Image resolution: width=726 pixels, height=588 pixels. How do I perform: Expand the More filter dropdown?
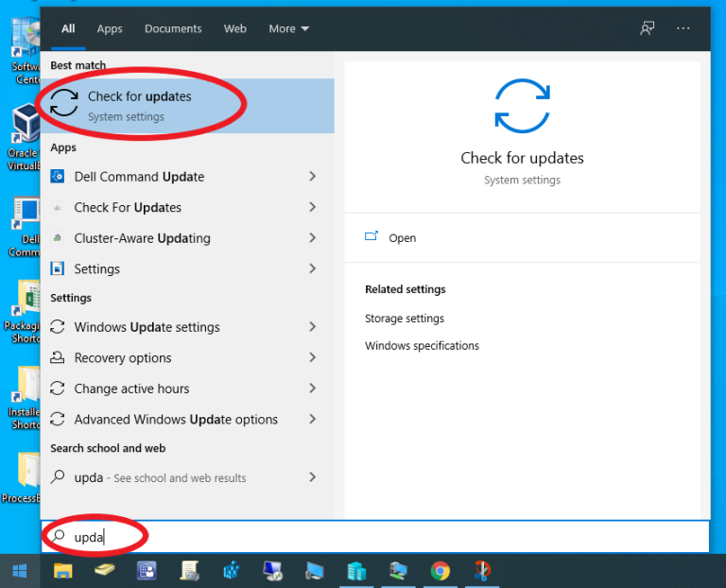pyautogui.click(x=288, y=29)
